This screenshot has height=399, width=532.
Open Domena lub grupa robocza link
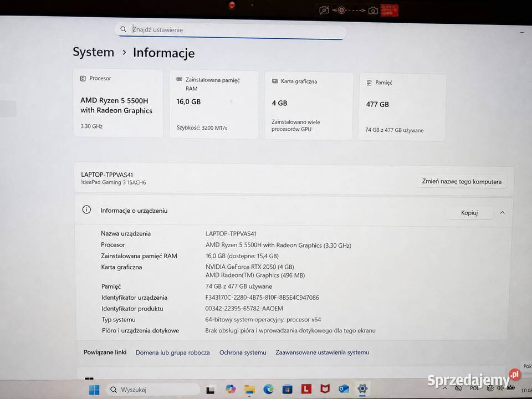pos(173,352)
